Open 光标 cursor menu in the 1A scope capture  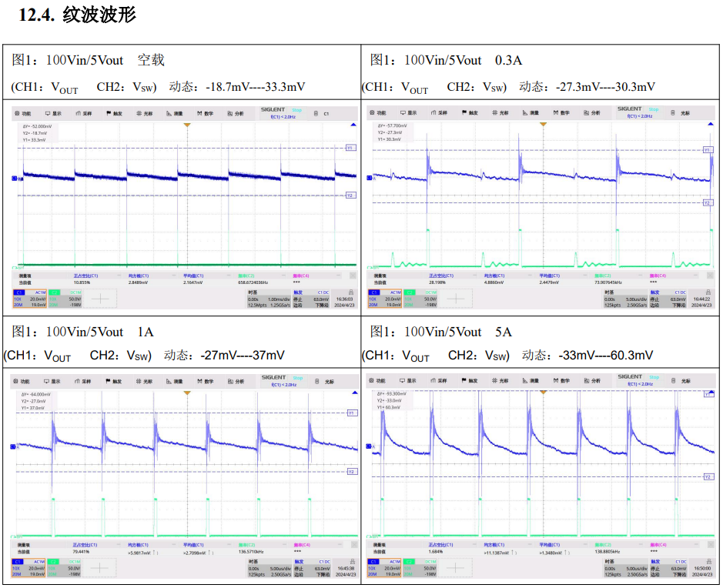point(144,382)
